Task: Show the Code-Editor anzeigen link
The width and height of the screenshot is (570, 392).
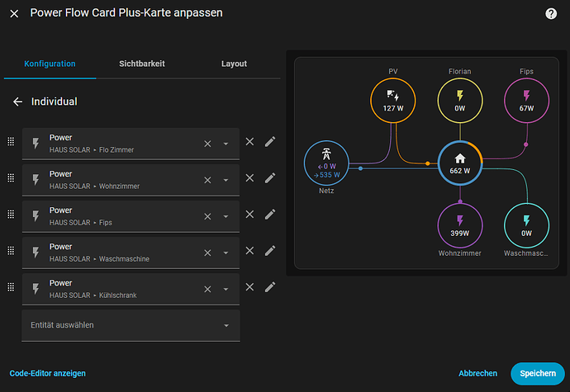Action: [x=48, y=373]
